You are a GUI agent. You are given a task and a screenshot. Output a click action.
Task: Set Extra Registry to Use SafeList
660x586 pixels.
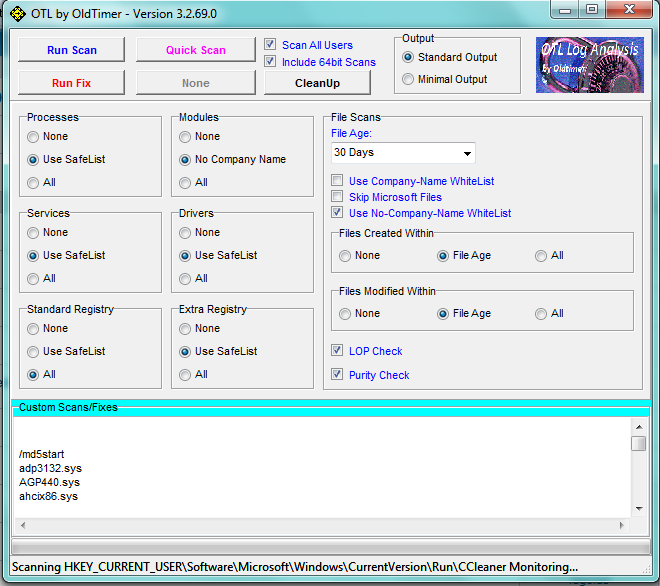tap(185, 352)
